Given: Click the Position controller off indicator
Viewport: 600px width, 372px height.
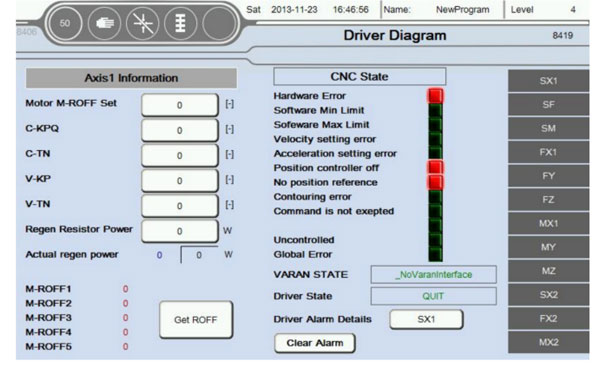Looking at the screenshot, I should pyautogui.click(x=435, y=168).
